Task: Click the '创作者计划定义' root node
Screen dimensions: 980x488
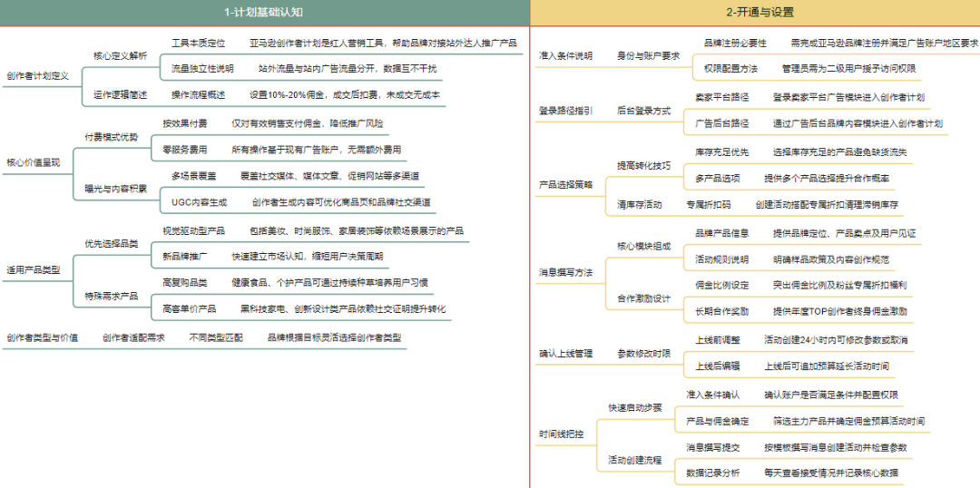Action: pos(37,76)
